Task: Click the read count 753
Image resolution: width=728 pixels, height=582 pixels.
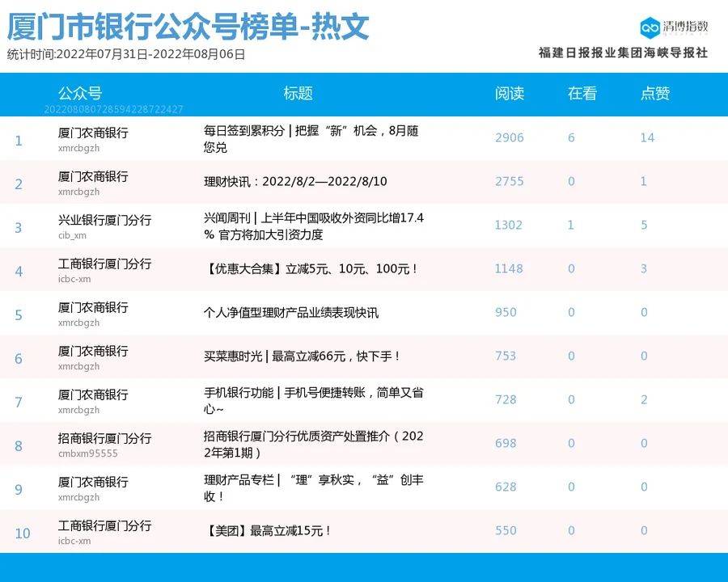Action: tap(506, 356)
